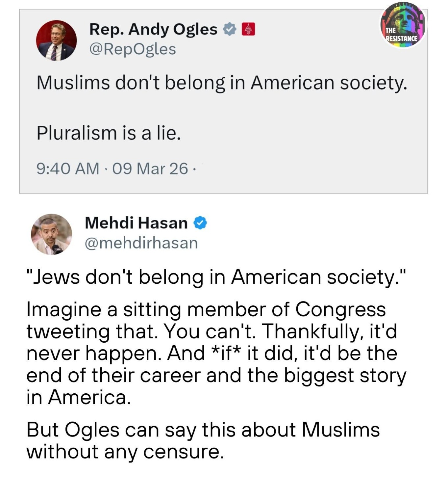Click the quoted "Jews don't belong" line
The image size is (448, 501).
click(216, 277)
